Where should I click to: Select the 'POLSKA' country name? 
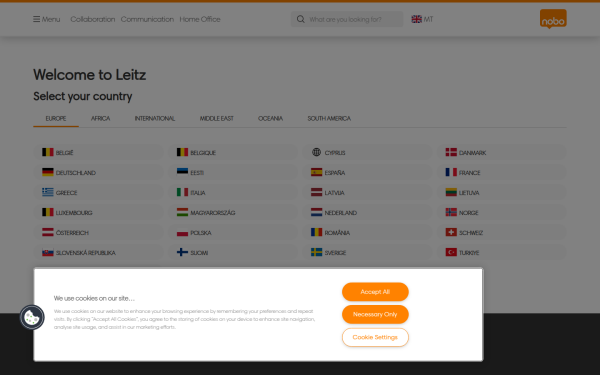(x=201, y=233)
